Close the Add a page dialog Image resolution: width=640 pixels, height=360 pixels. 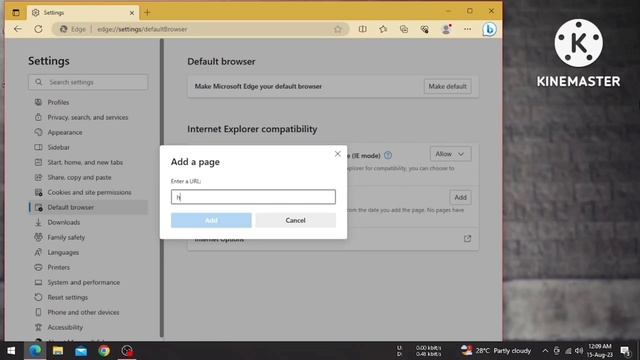pos(338,154)
